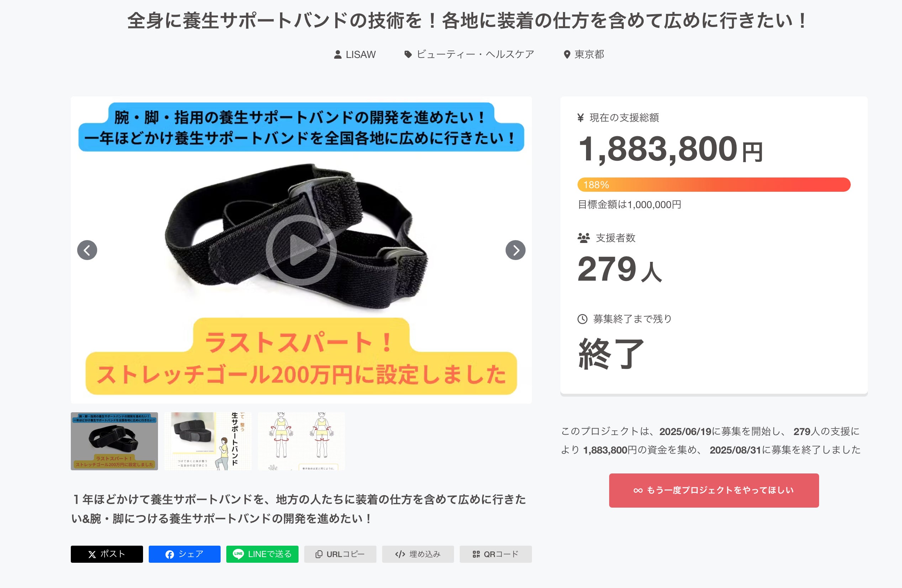This screenshot has height=588, width=902.
Task: Send project via LINE
Action: [x=262, y=554]
